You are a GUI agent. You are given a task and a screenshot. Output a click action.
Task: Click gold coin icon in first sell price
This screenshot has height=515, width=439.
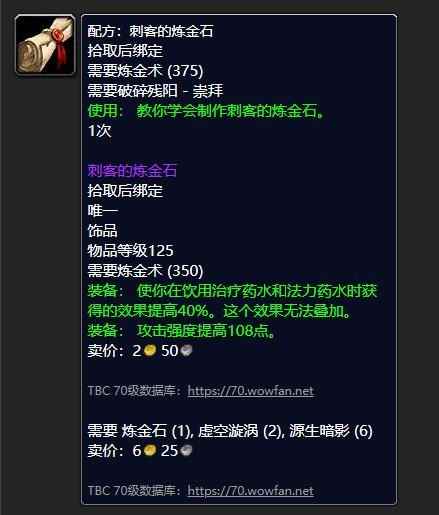coord(150,350)
